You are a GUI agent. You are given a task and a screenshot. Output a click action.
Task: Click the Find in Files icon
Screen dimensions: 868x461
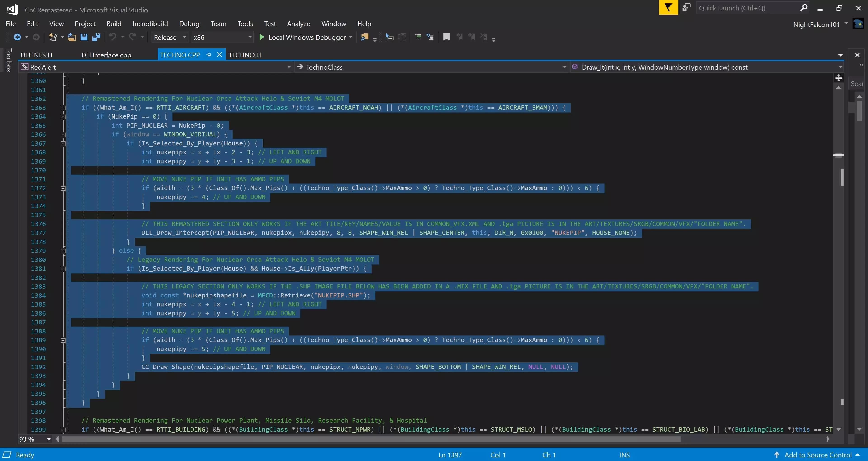(x=364, y=37)
